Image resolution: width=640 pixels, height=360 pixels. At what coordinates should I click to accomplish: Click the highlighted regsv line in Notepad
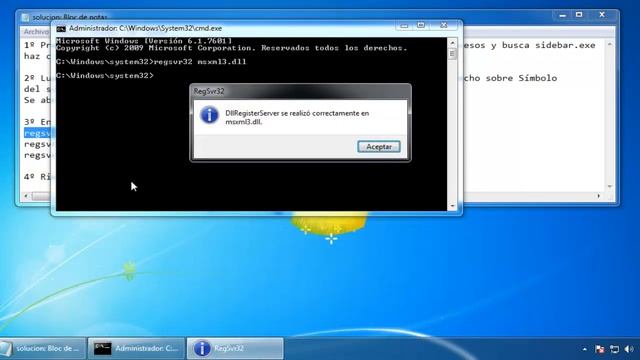[38, 133]
